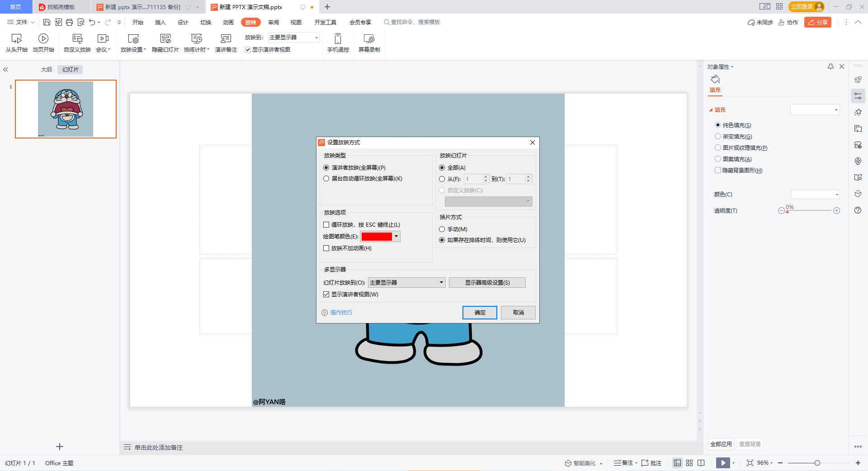Start slideshow from current slide (当页开始)
The height and width of the screenshot is (471, 868).
(43, 43)
